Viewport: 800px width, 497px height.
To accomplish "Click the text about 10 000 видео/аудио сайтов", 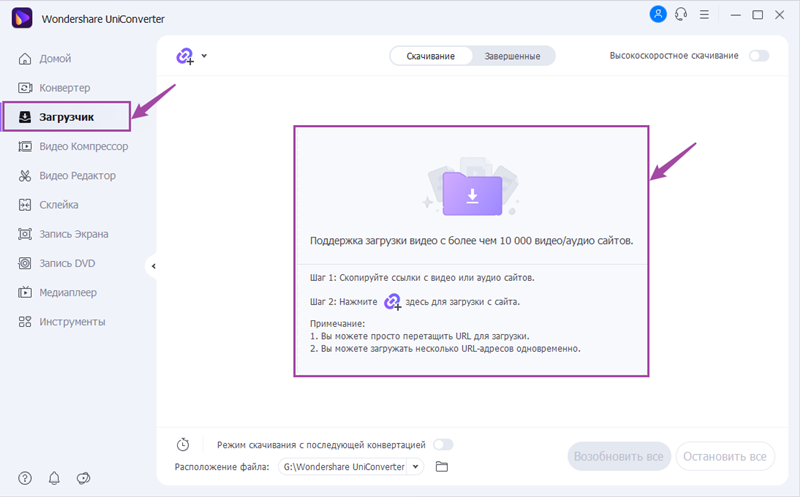I will 471,240.
